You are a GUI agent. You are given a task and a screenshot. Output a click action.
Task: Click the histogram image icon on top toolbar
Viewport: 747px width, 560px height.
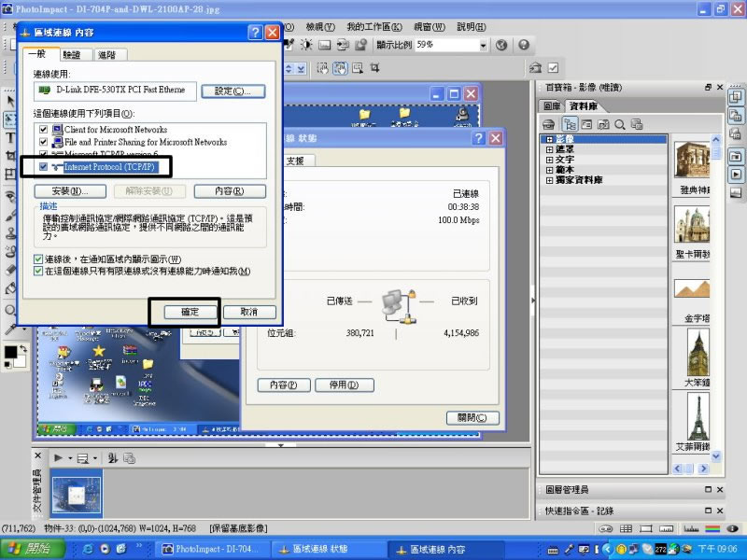(324, 45)
